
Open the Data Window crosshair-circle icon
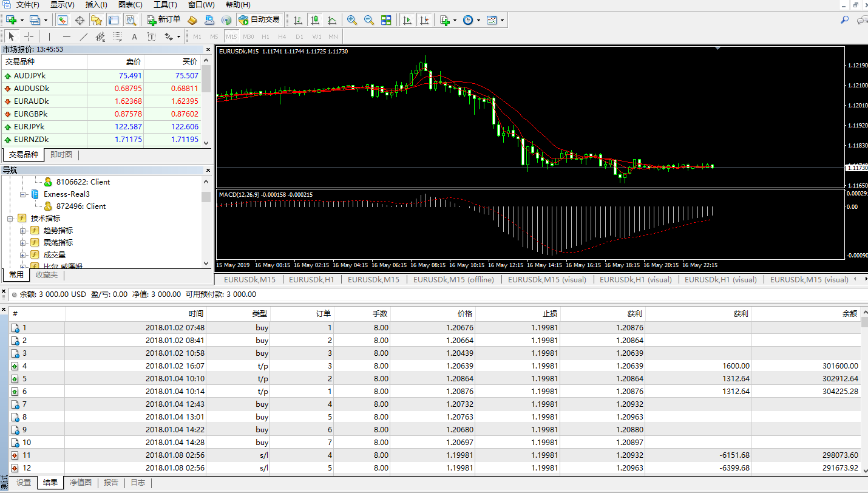click(80, 20)
